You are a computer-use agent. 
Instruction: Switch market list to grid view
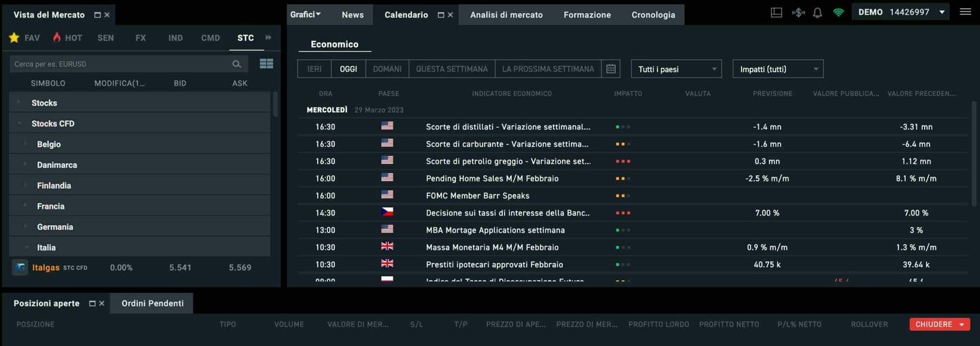266,64
